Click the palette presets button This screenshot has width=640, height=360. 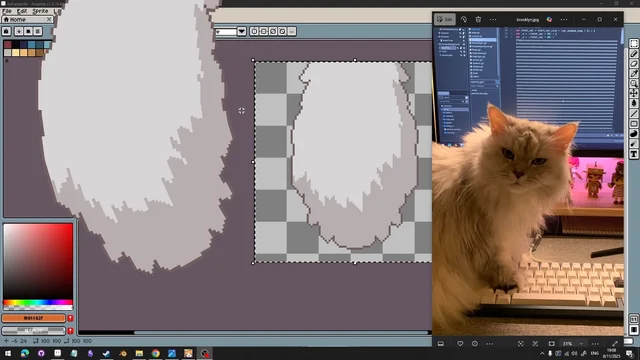[28, 31]
